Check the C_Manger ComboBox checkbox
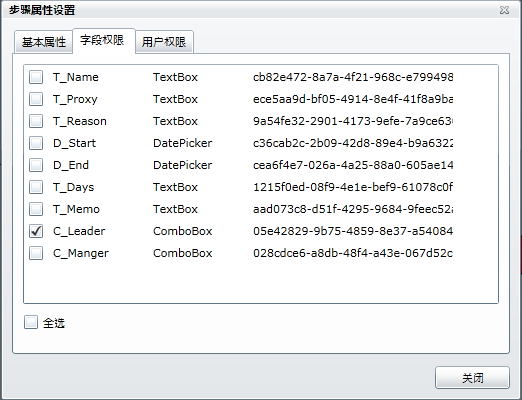 (x=36, y=253)
